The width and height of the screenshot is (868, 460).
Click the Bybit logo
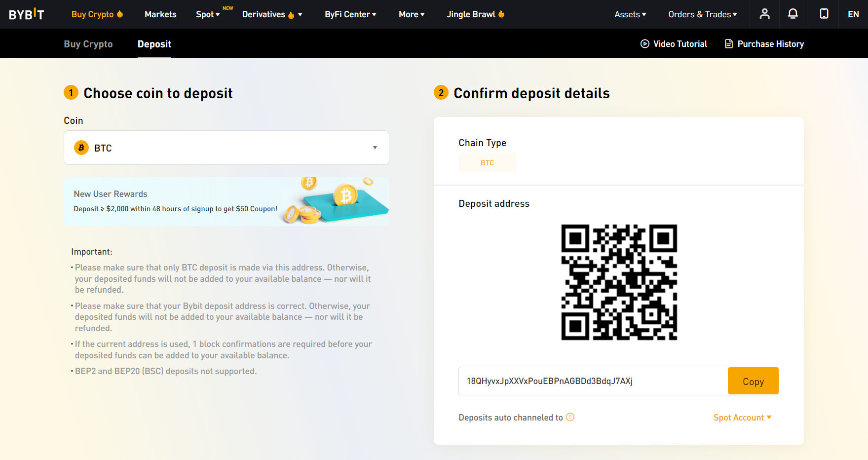(27, 14)
